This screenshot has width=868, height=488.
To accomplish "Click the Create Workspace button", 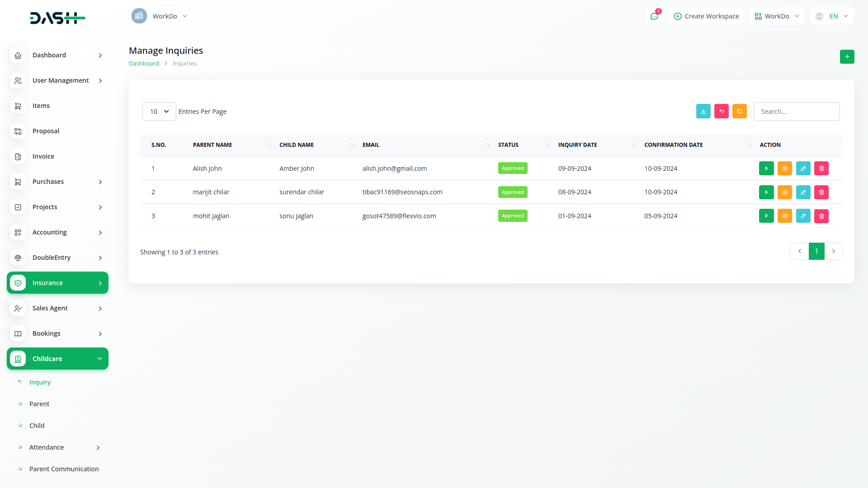I will coord(706,16).
